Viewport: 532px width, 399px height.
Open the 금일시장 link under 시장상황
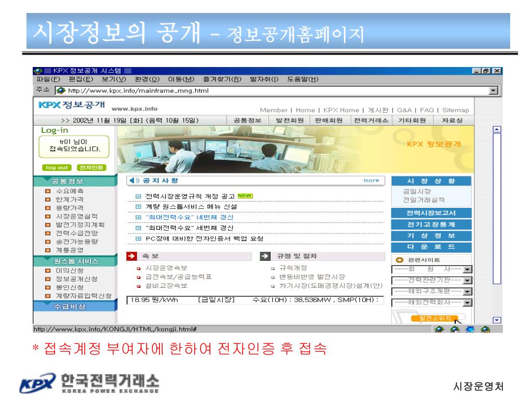(x=417, y=191)
